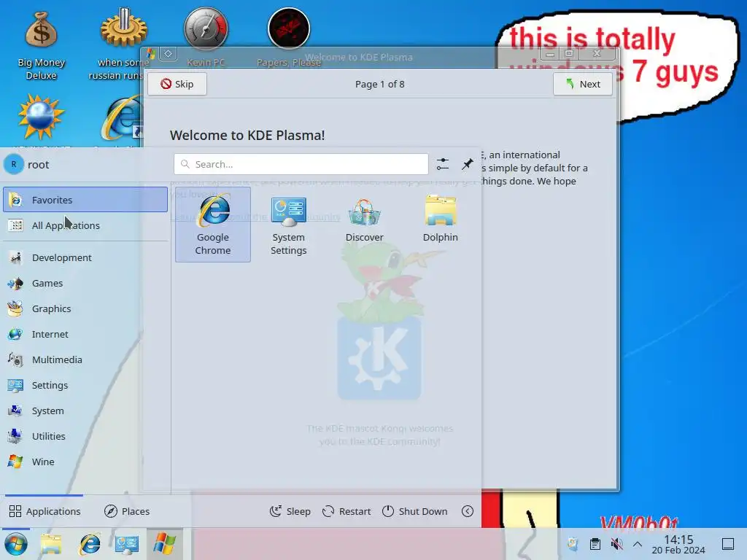Click Welcome window title bar app icon

[x=151, y=54]
